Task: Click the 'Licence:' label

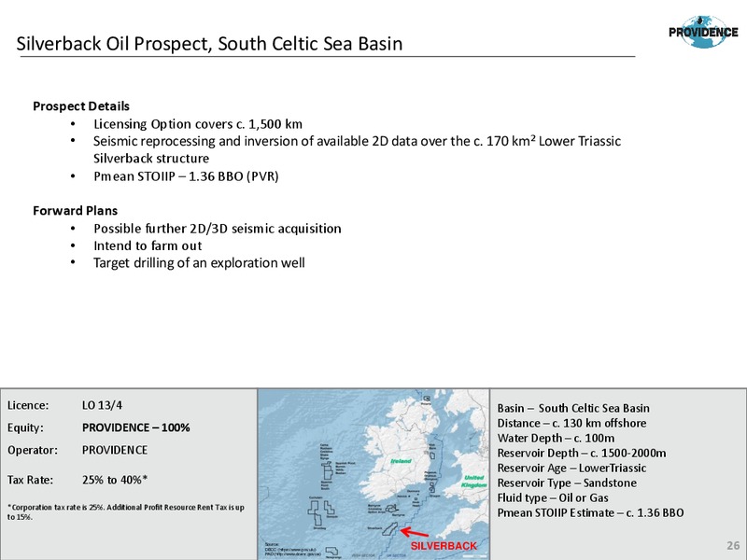Action: 28,405
